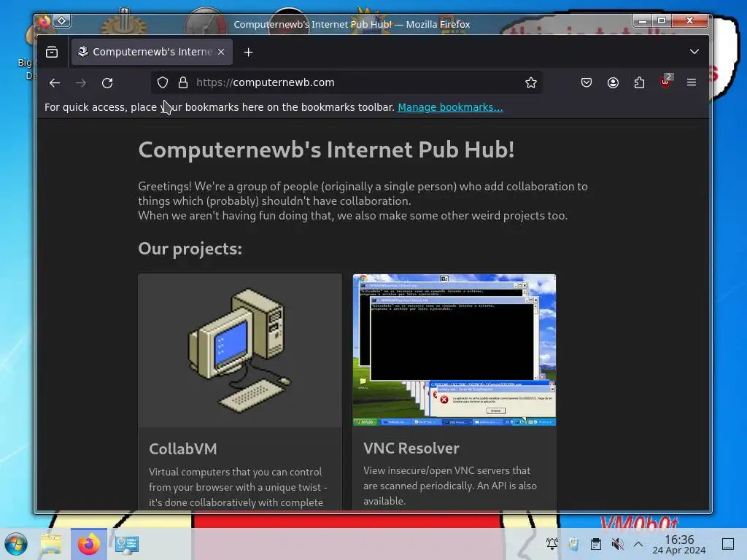Click the site security padlock icon

(x=183, y=82)
